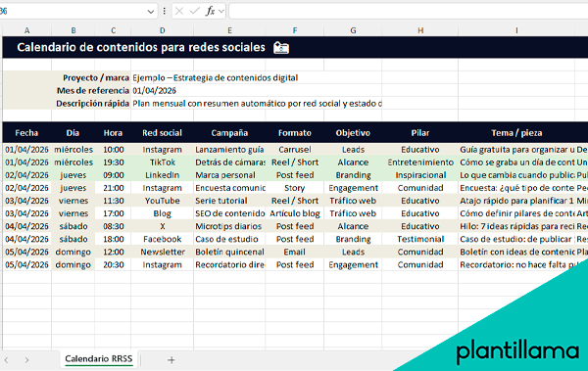Select the 'Caso de estudio' campaign cell

pyautogui.click(x=229, y=239)
